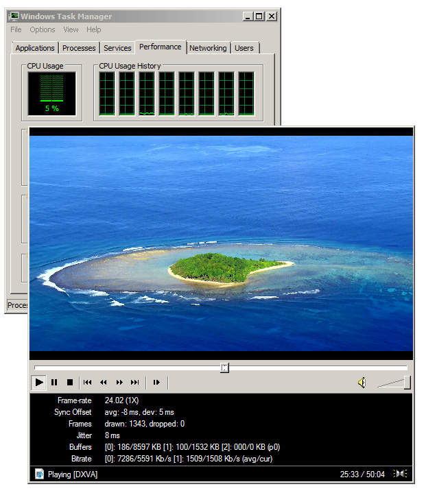The width and height of the screenshot is (437, 504).
Task: Fast forward with the increase-rate button
Action: tap(119, 383)
